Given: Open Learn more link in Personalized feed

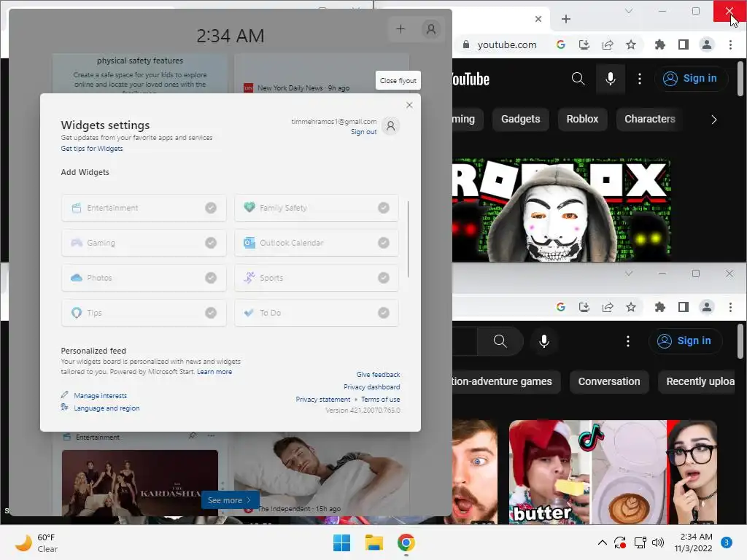Looking at the screenshot, I should [x=214, y=372].
